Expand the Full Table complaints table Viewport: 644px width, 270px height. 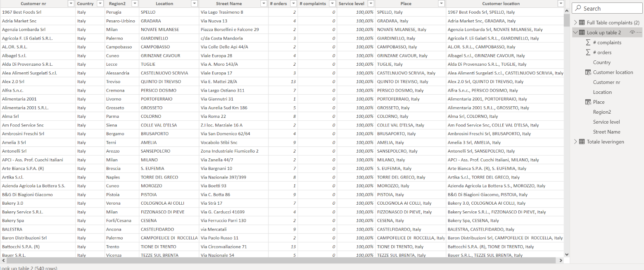coord(575,23)
